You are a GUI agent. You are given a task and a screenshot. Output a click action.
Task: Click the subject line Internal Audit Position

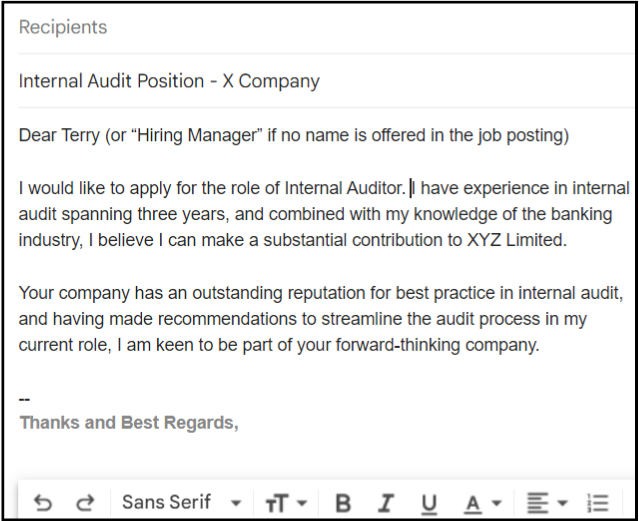pos(169,81)
